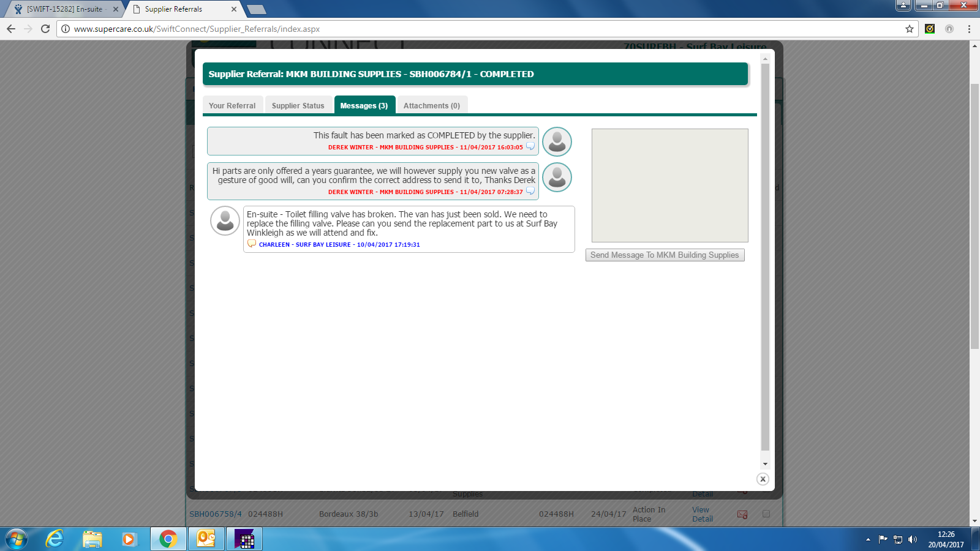Image resolution: width=980 pixels, height=551 pixels.
Task: Click the purple grid app on the taskbar
Action: [x=244, y=539]
